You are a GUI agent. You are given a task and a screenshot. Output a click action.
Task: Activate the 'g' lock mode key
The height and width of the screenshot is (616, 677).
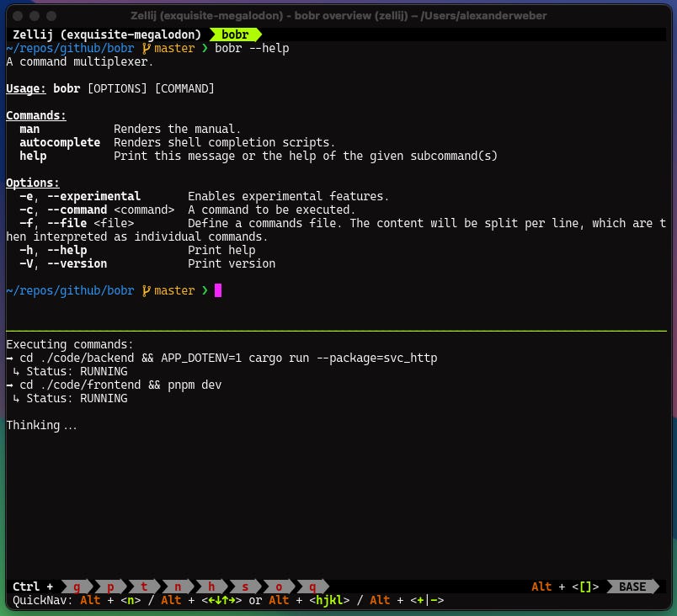coord(77,587)
